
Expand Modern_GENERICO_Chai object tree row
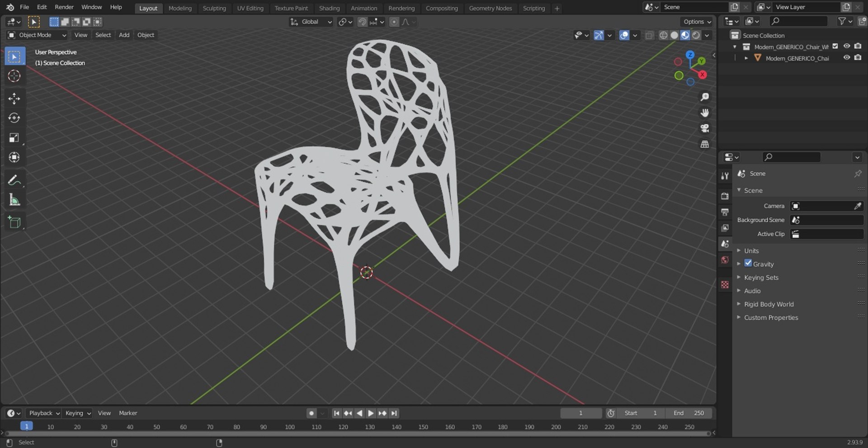[746, 58]
